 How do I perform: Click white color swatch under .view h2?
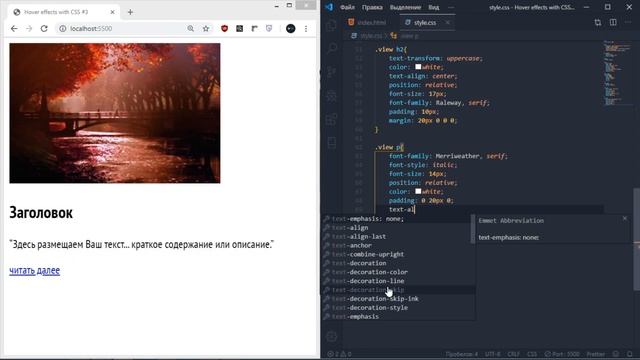click(418, 67)
